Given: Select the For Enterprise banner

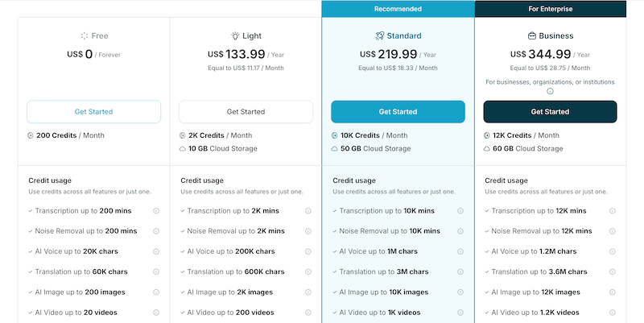Looking at the screenshot, I should (x=551, y=9).
